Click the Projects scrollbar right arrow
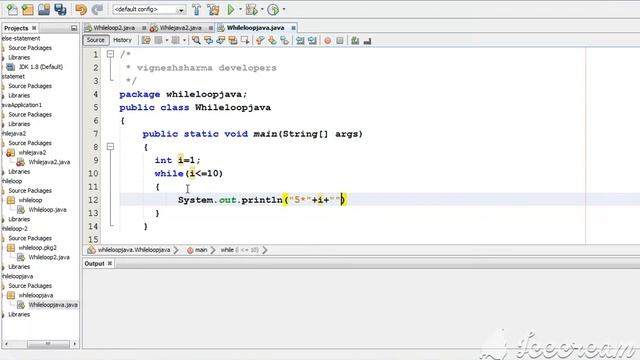Image resolution: width=640 pixels, height=360 pixels. click(x=75, y=344)
